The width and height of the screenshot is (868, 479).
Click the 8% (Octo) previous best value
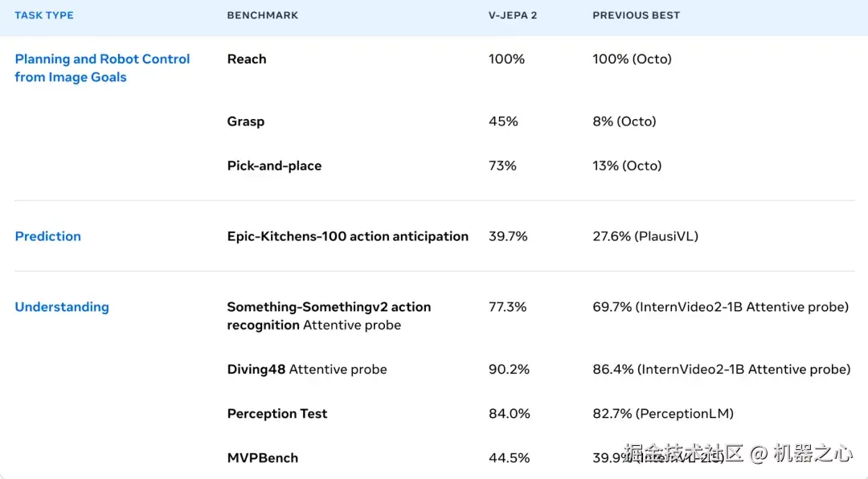coord(624,121)
